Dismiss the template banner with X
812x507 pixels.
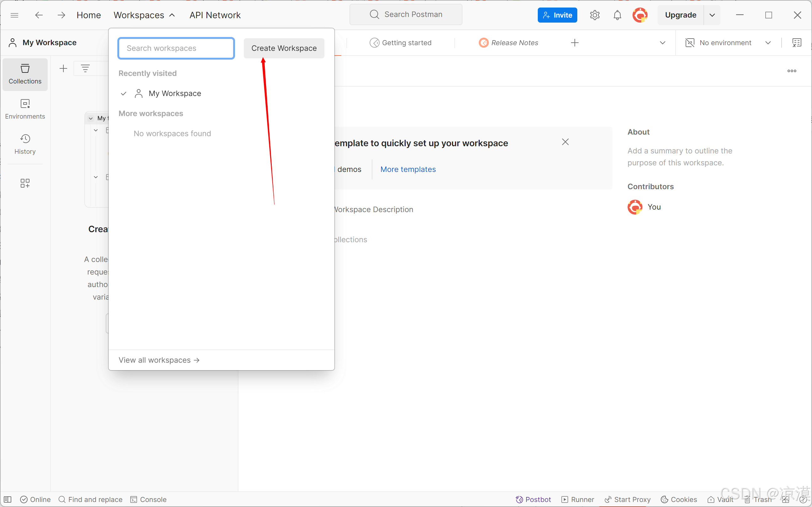565,142
